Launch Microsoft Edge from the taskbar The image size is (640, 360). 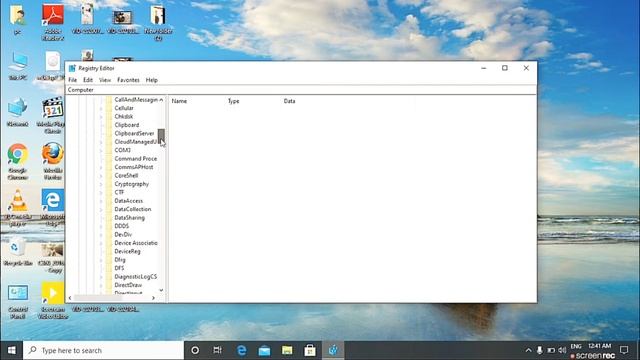click(x=242, y=350)
